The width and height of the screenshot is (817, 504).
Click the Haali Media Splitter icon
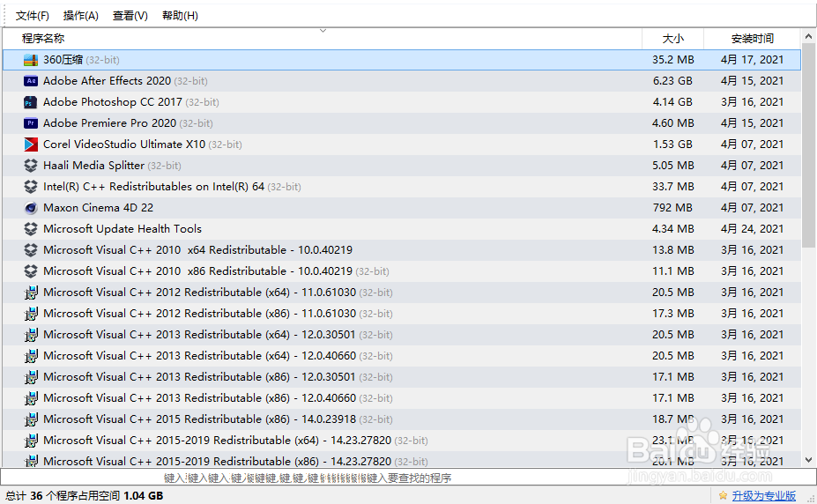point(31,166)
